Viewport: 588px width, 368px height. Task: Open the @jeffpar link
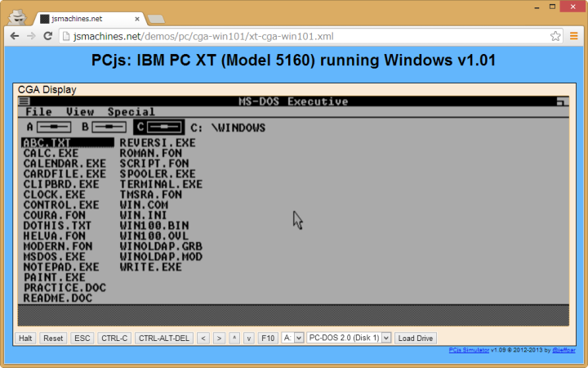[x=563, y=350]
